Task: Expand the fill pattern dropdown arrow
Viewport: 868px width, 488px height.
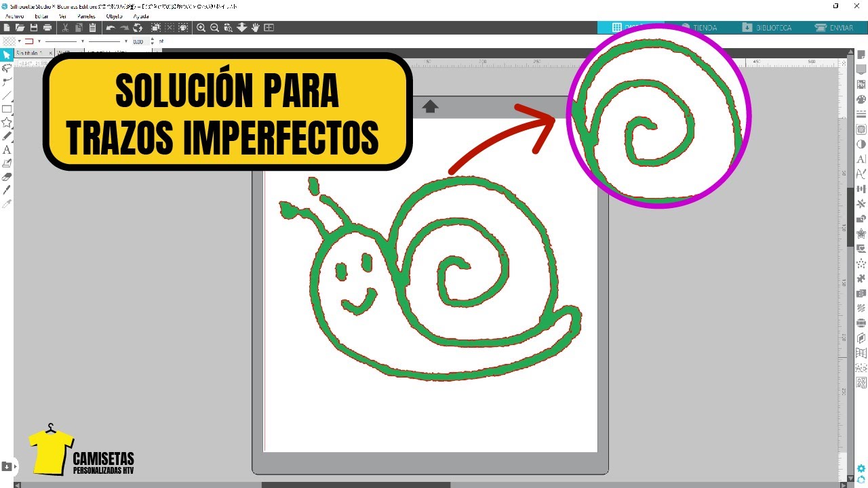Action: (20, 41)
